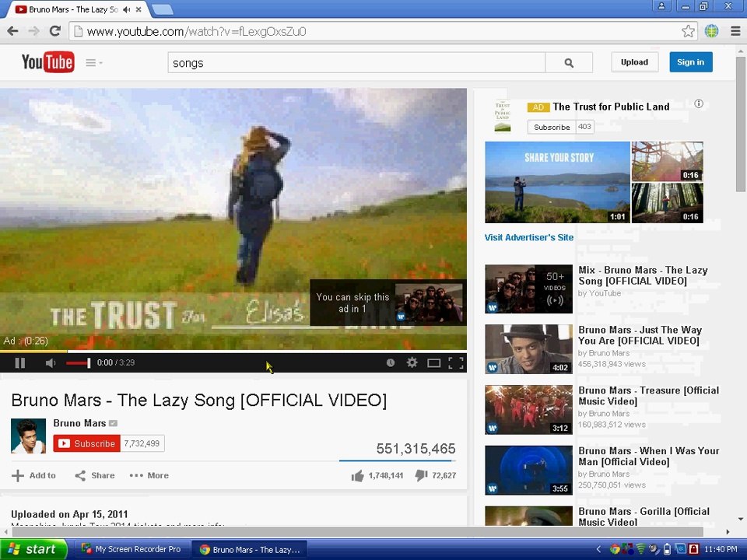This screenshot has width=747, height=560.
Task: Click Visit Advertiser's Site link
Action: click(529, 237)
